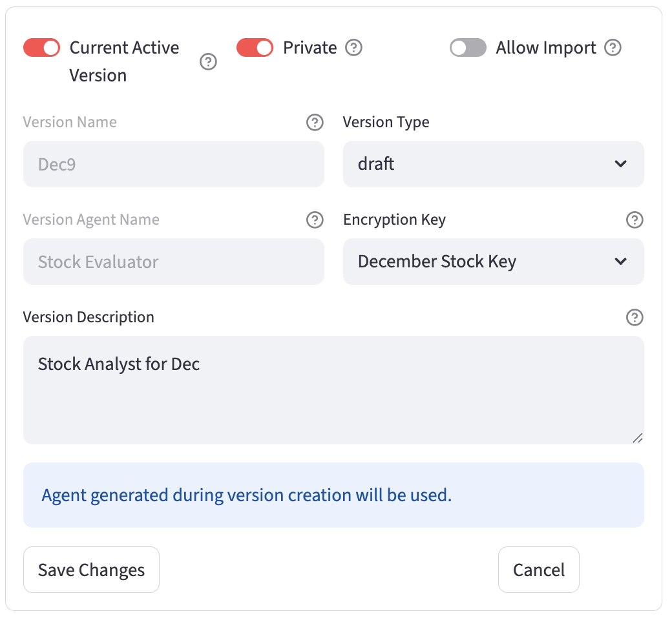Click the Version Type dropdown chevron arrow
672x620 pixels.
(x=620, y=164)
